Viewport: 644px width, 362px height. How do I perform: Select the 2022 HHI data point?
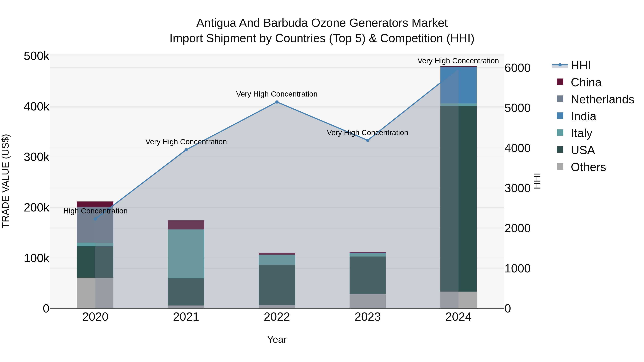point(277,102)
